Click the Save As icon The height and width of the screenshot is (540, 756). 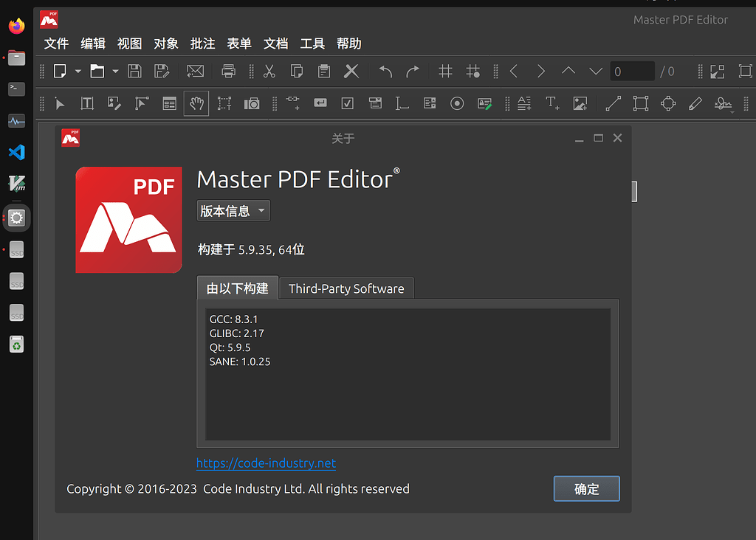[162, 72]
